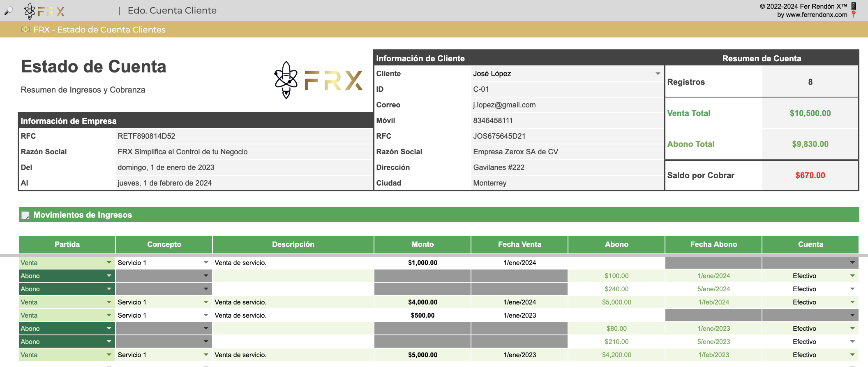
Task: Select the Monto cell $4,000.00
Action: pos(422,302)
